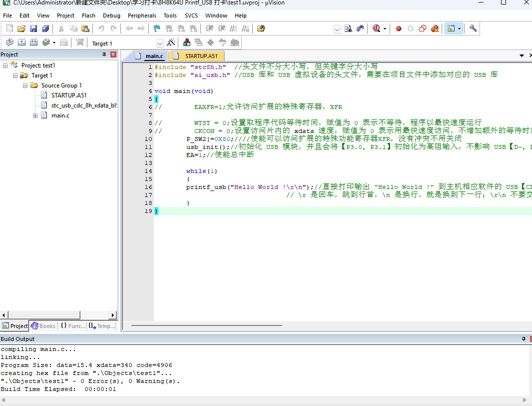Open the Peripherals menu
The height and width of the screenshot is (406, 532).
(142, 15)
